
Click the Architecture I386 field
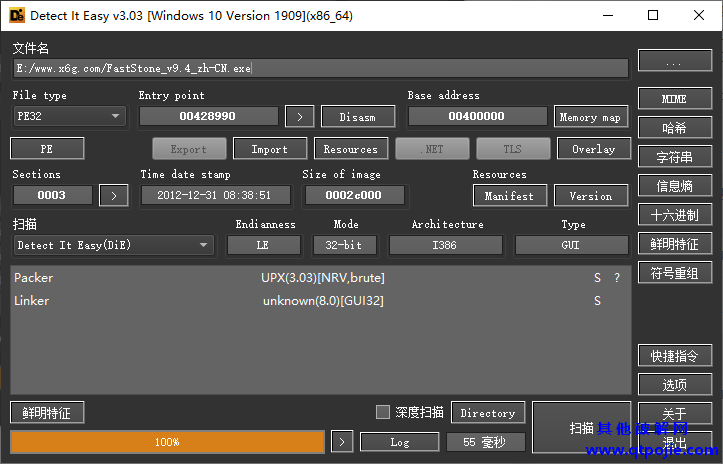click(x=445, y=245)
